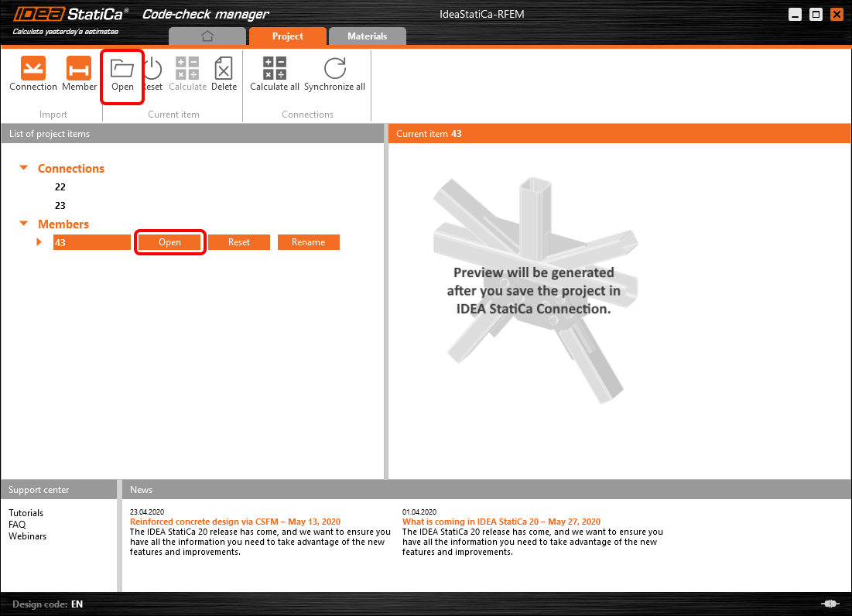
Task: Select connection 23 in the list
Action: click(x=60, y=205)
